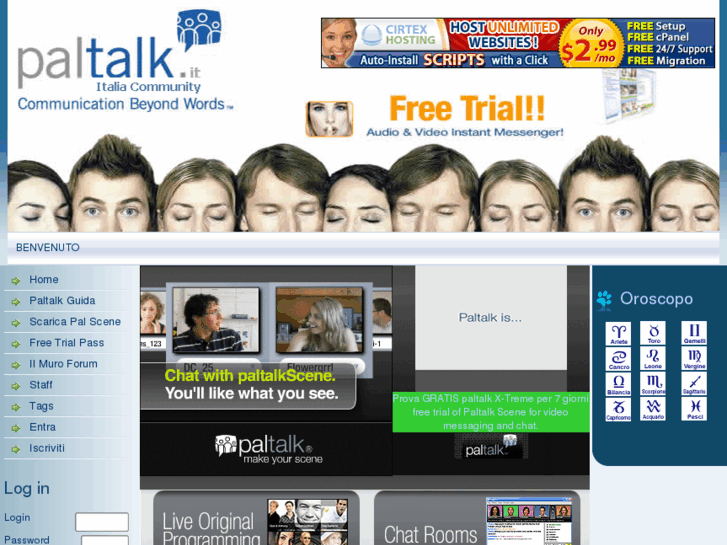Click the small paltalk logo under green banner
Screen dimensions: 727x545
click(491, 447)
